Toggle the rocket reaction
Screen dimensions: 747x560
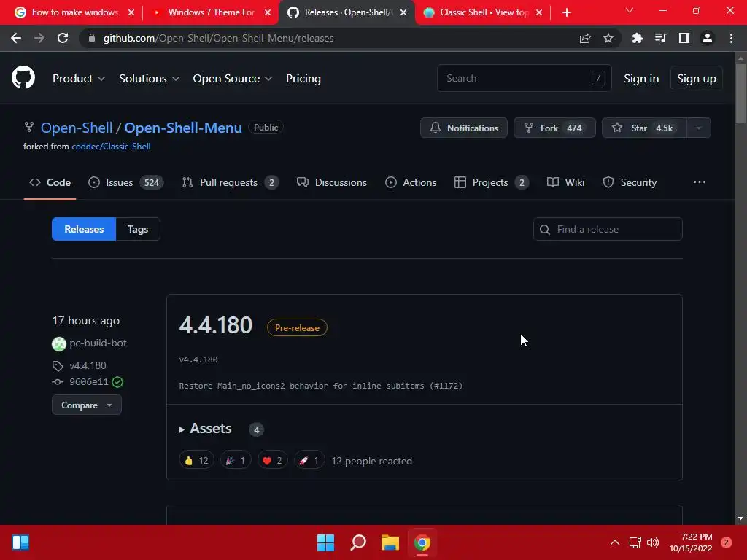tap(309, 461)
